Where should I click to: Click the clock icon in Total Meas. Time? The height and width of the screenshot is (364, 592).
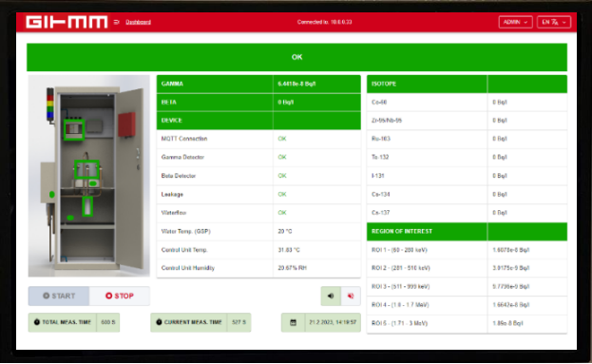click(x=37, y=322)
